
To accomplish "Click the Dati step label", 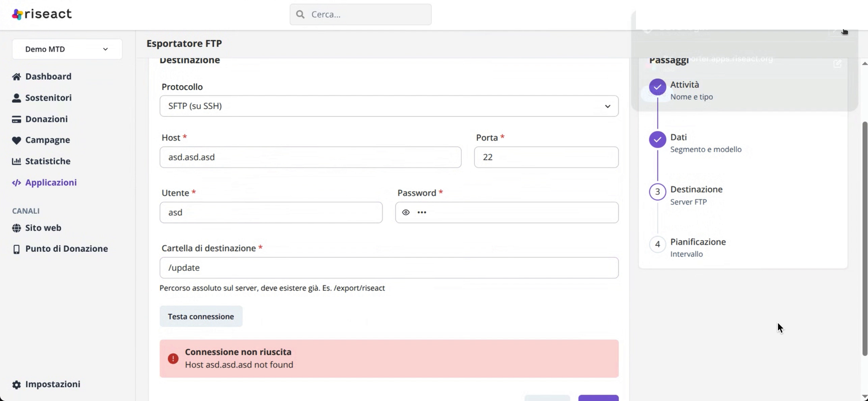I will pyautogui.click(x=678, y=137).
